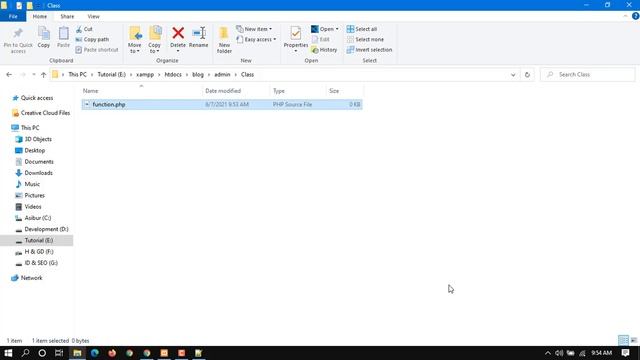Viewport: 640px width, 360px height.
Task: Open Task View on taskbar
Action: pyautogui.click(x=59, y=353)
